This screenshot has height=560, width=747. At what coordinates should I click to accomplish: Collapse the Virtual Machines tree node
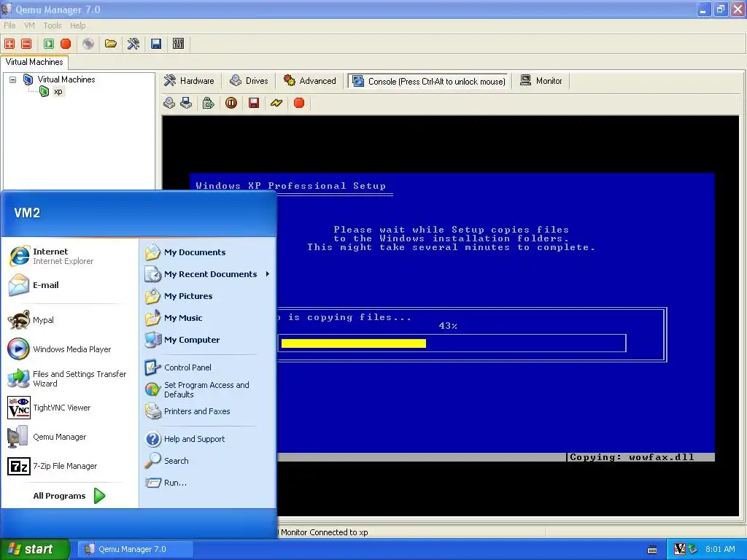(x=13, y=79)
